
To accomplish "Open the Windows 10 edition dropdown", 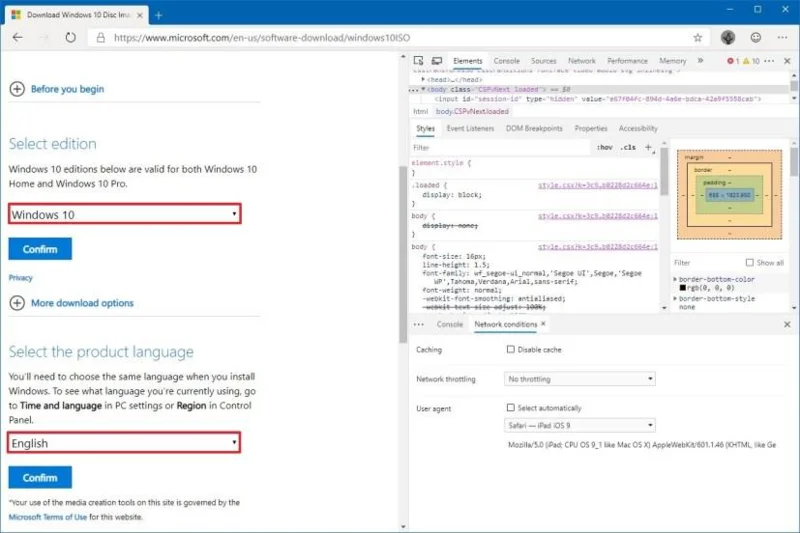I will (x=124, y=214).
